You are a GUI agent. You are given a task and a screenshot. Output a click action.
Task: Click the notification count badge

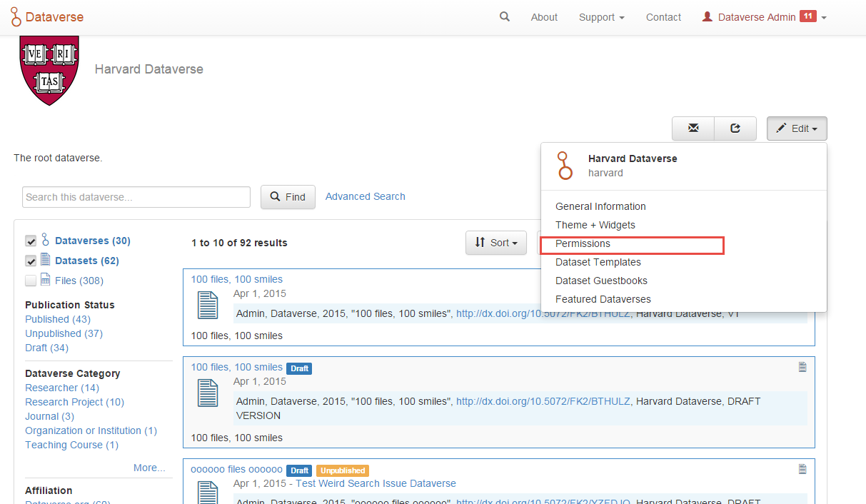coord(809,16)
